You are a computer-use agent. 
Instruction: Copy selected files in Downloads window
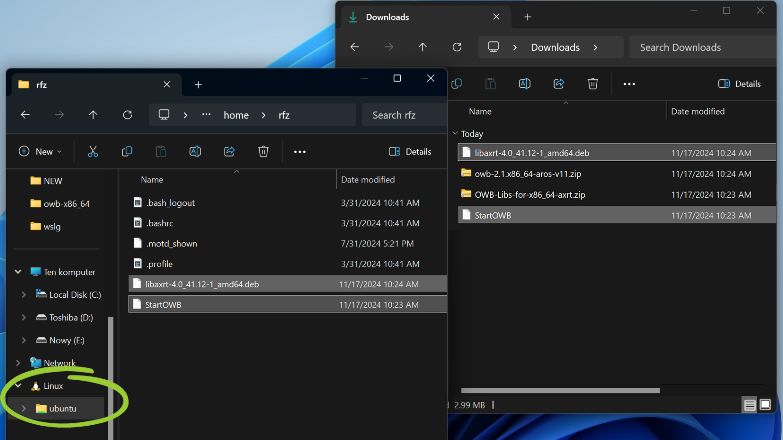(x=456, y=83)
